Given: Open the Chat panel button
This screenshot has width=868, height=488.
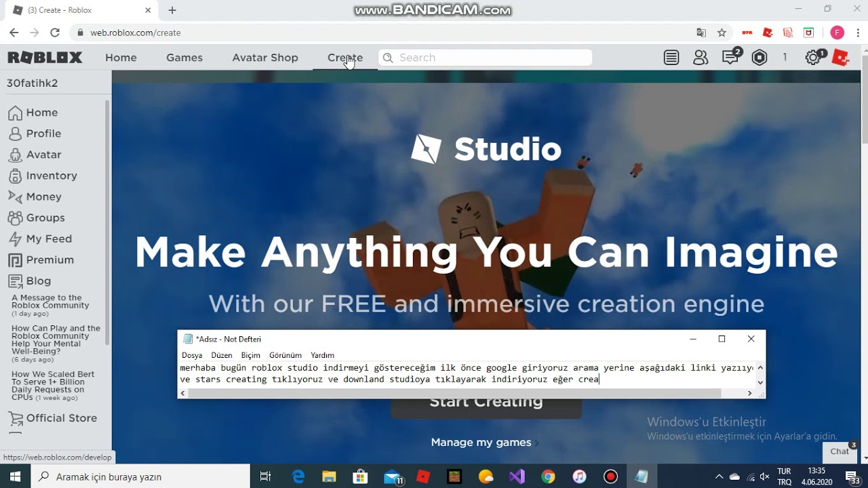Looking at the screenshot, I should tap(841, 451).
